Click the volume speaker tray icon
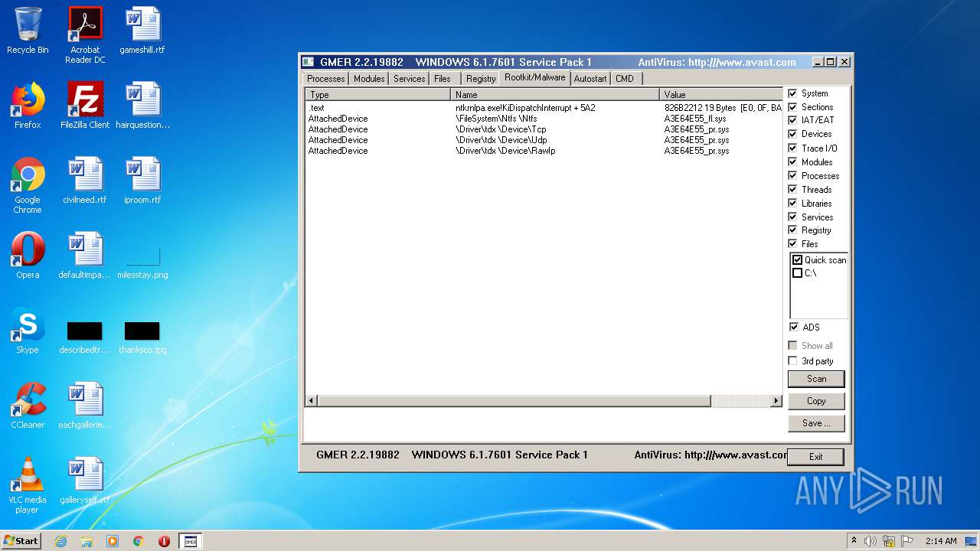This screenshot has width=980, height=551. pyautogui.click(x=871, y=541)
